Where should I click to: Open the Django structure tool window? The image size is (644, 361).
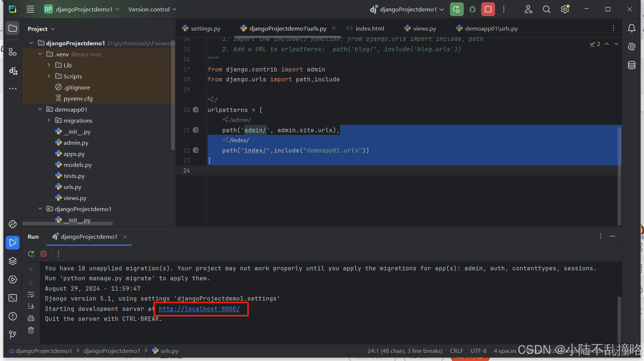(13, 70)
